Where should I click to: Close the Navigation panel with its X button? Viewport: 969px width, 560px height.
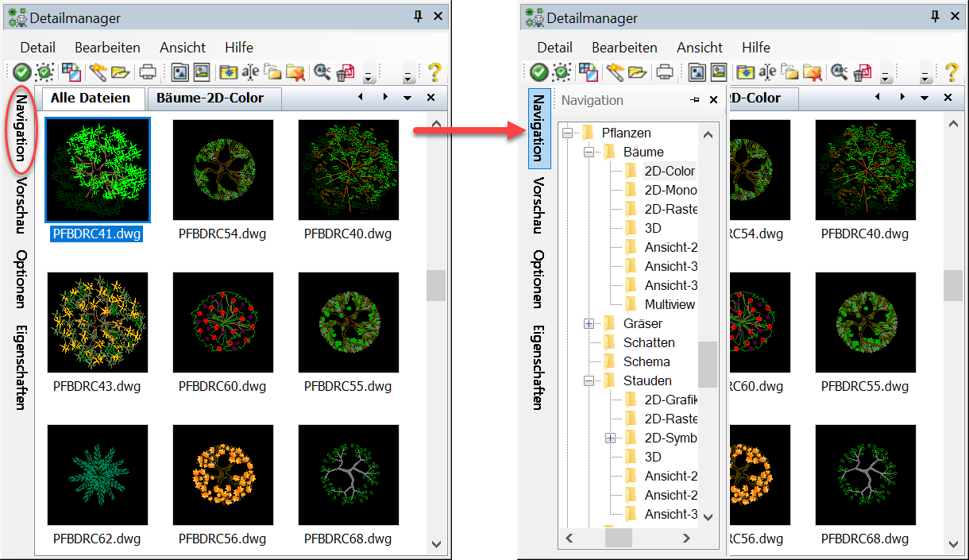713,100
